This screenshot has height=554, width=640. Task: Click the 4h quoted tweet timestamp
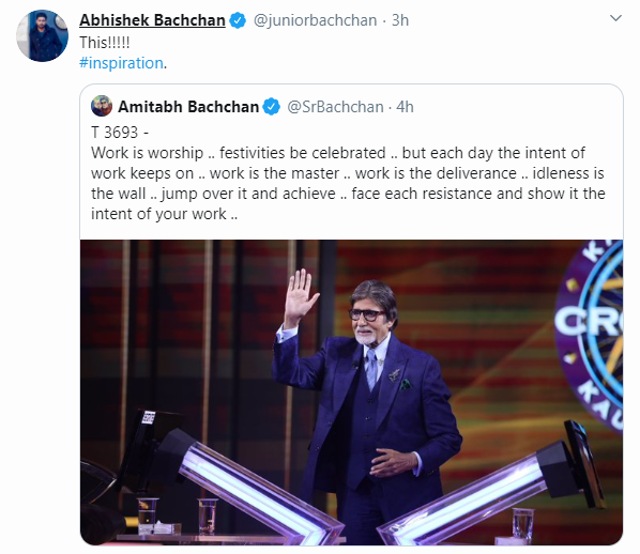[x=405, y=107]
